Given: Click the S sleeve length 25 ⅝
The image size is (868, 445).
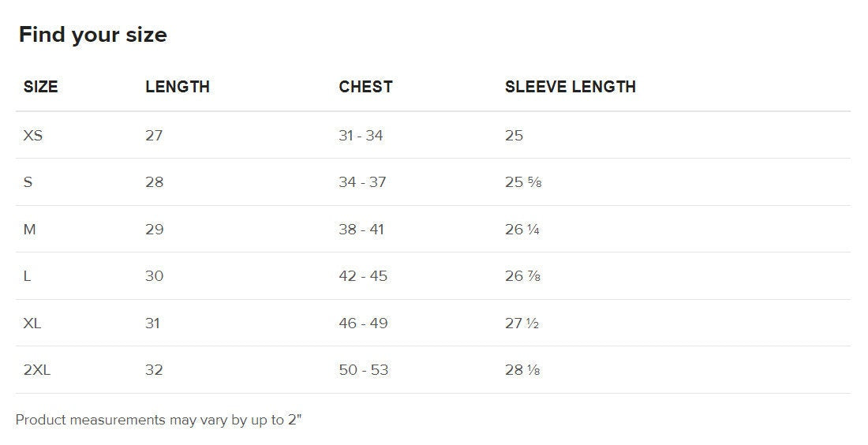Looking at the screenshot, I should (523, 182).
